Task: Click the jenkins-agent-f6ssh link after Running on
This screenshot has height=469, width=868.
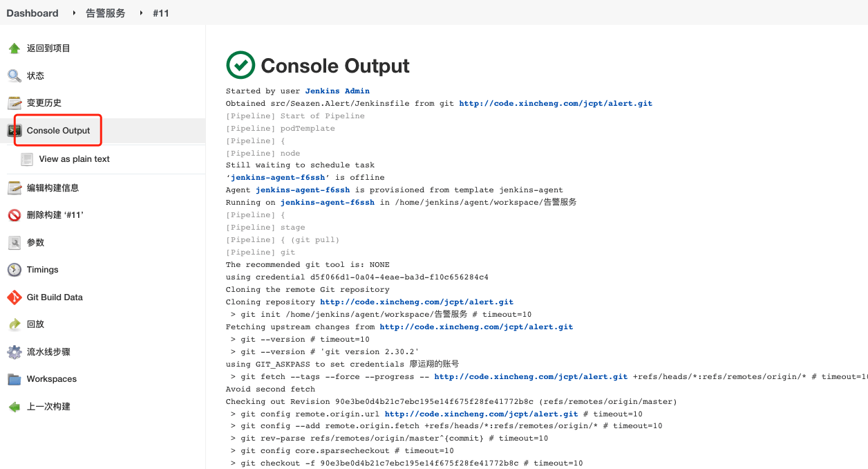Action: (x=327, y=203)
